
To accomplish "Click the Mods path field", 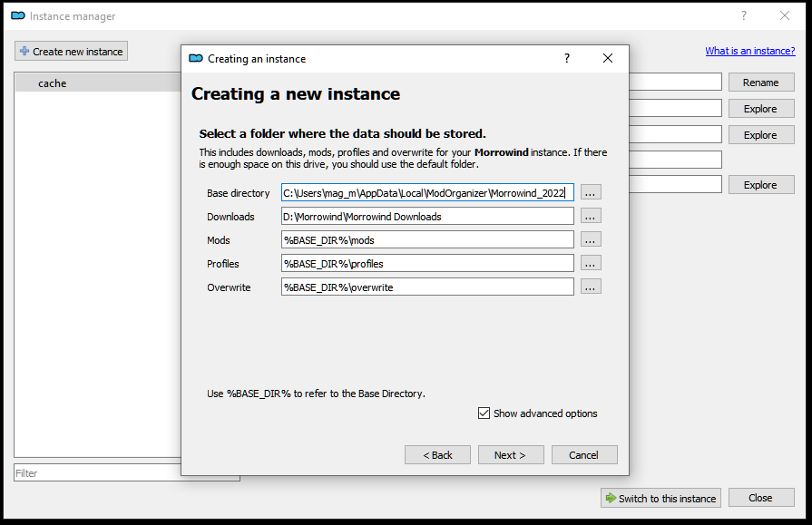I will click(x=426, y=239).
